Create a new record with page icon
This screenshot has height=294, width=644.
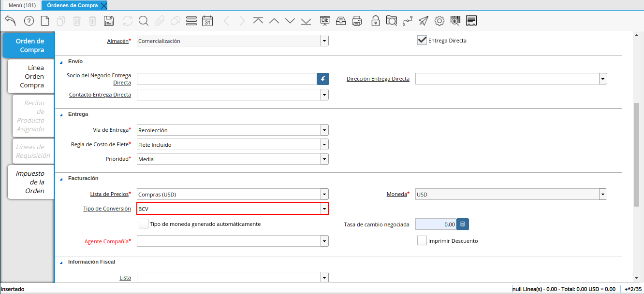45,21
